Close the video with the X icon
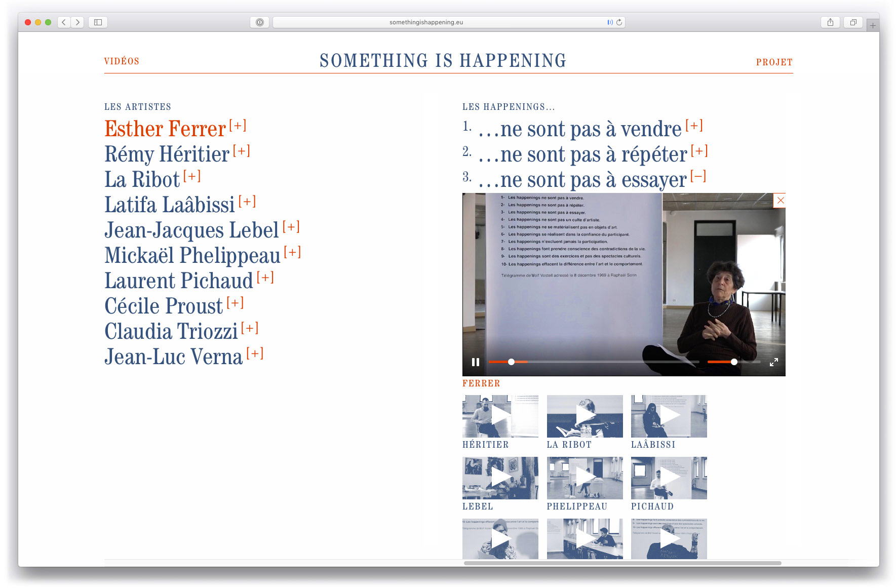Screen dimensions: 896x588 (780, 201)
